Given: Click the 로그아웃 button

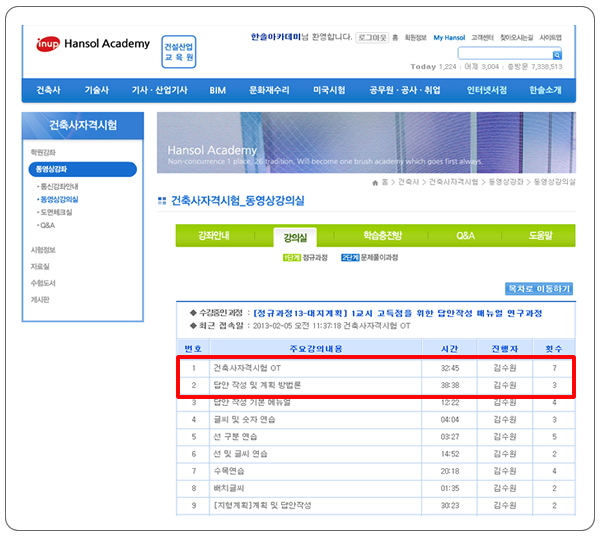Looking at the screenshot, I should pyautogui.click(x=372, y=37).
